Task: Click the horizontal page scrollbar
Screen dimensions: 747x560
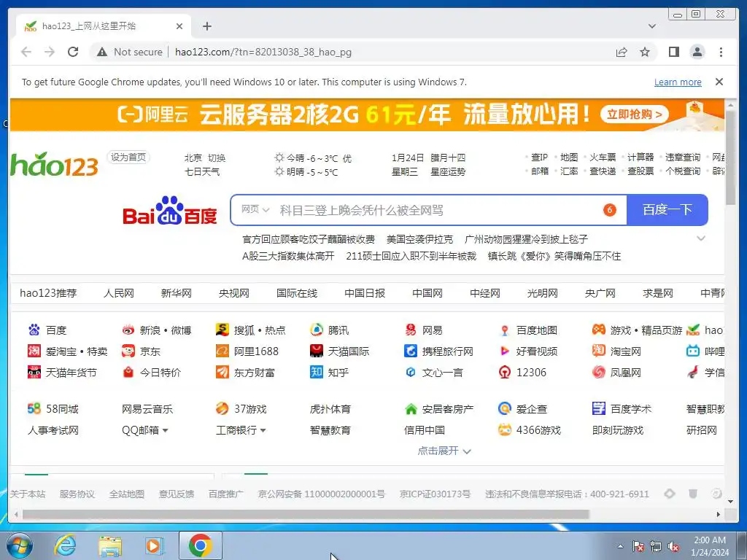Action: (306, 514)
